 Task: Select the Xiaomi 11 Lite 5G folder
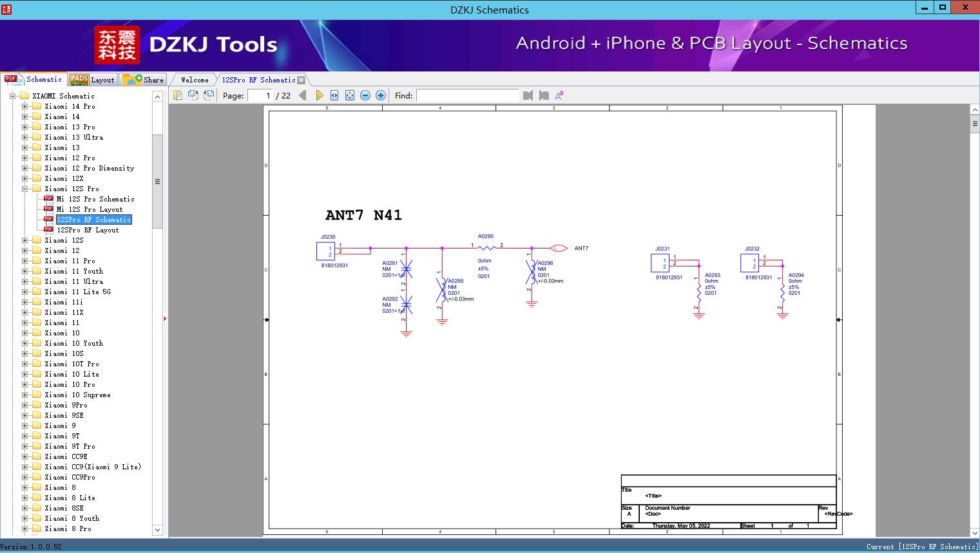(x=78, y=292)
